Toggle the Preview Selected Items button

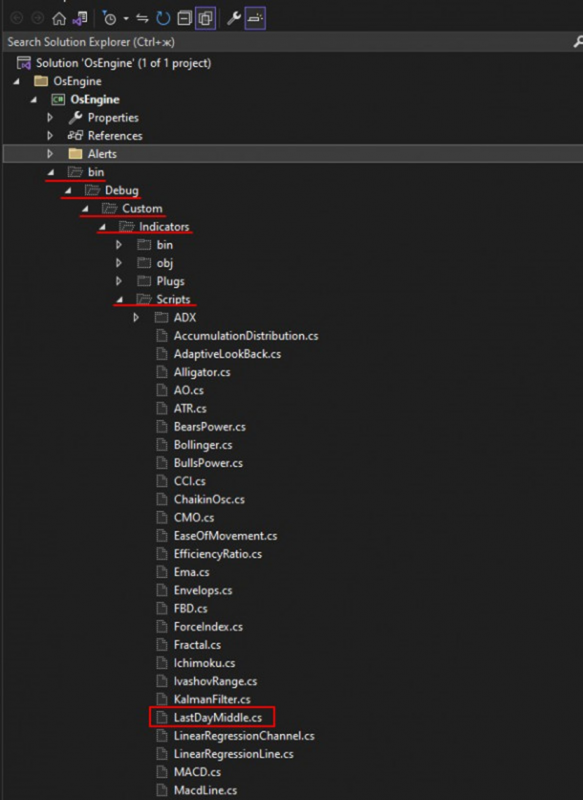(255, 19)
